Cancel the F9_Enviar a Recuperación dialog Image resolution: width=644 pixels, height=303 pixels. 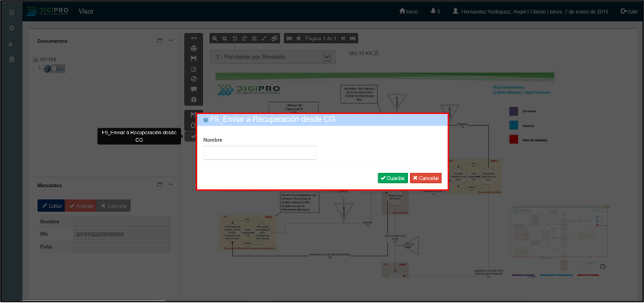point(425,178)
